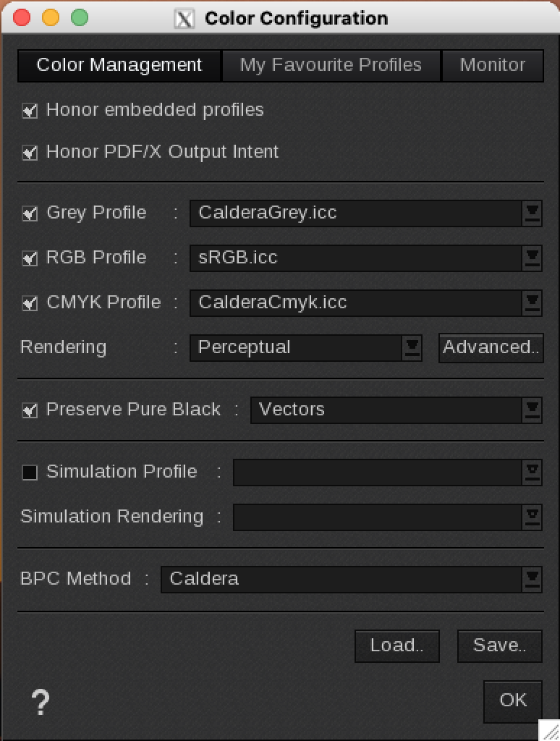This screenshot has width=560, height=741.
Task: Disable the Grey Profile checkbox
Action: [x=30, y=213]
